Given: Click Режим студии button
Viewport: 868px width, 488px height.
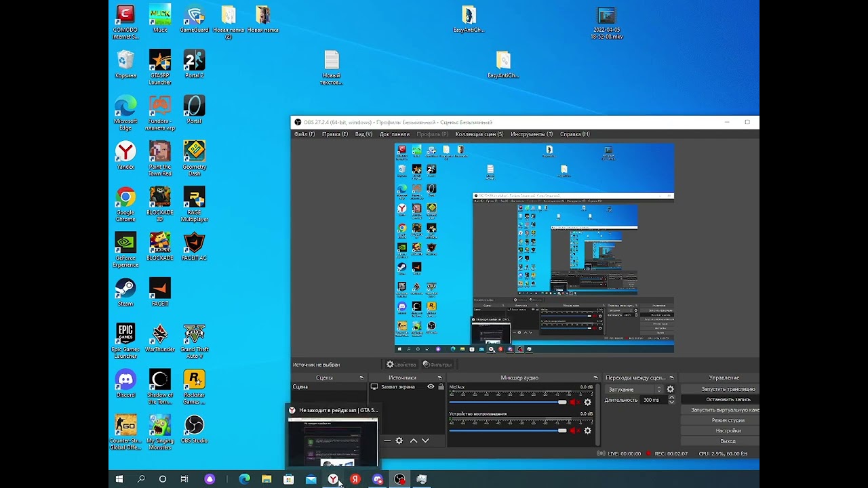Looking at the screenshot, I should [x=721, y=420].
